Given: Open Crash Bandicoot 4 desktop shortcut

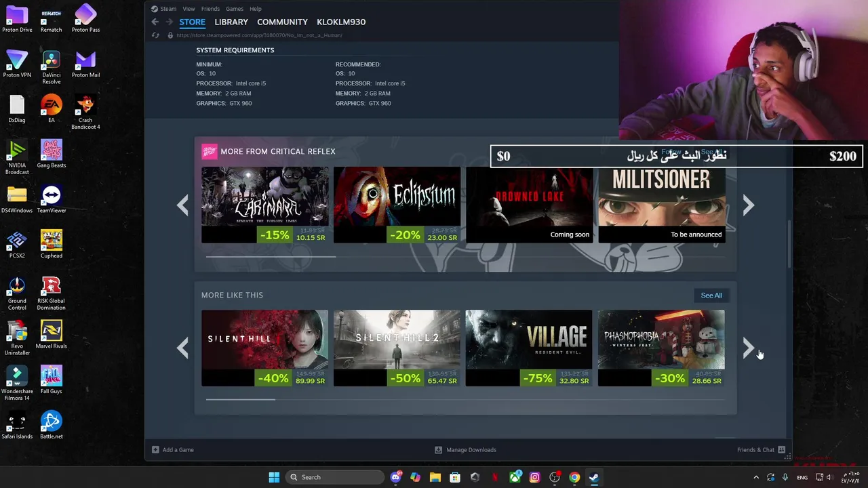Looking at the screenshot, I should [x=85, y=113].
